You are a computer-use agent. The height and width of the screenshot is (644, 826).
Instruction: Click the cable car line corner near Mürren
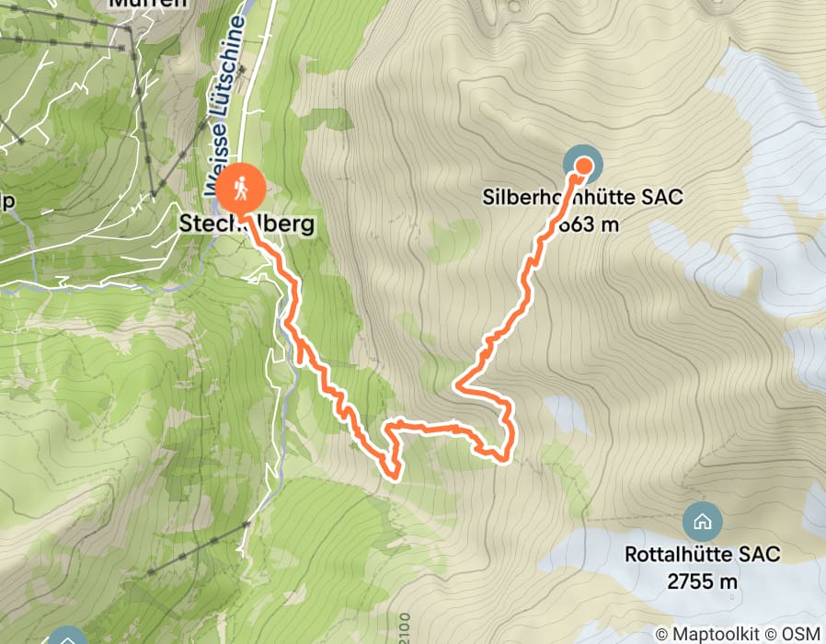pos(130,29)
